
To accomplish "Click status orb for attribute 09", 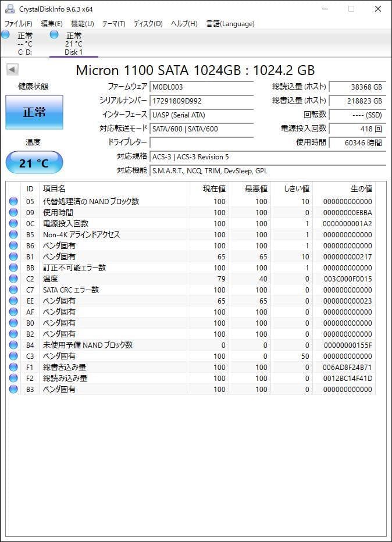I will (13, 212).
